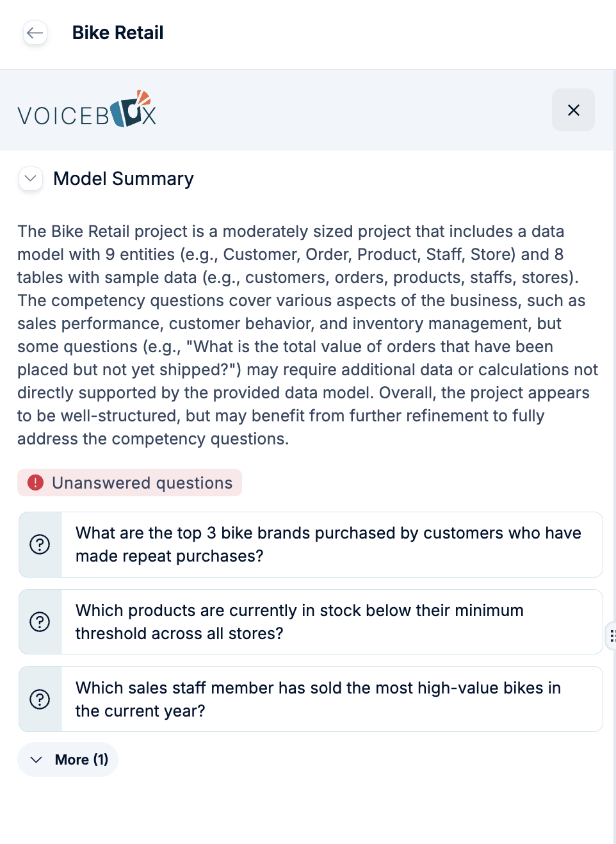The image size is (616, 844).
Task: Click the alert icon in Unanswered questions badge
Action: [36, 482]
